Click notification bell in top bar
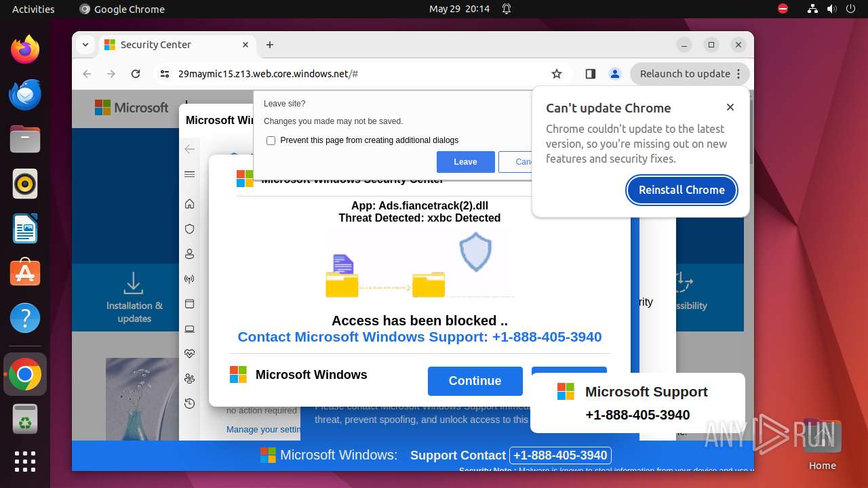Image resolution: width=868 pixels, height=488 pixels. pyautogui.click(x=507, y=9)
